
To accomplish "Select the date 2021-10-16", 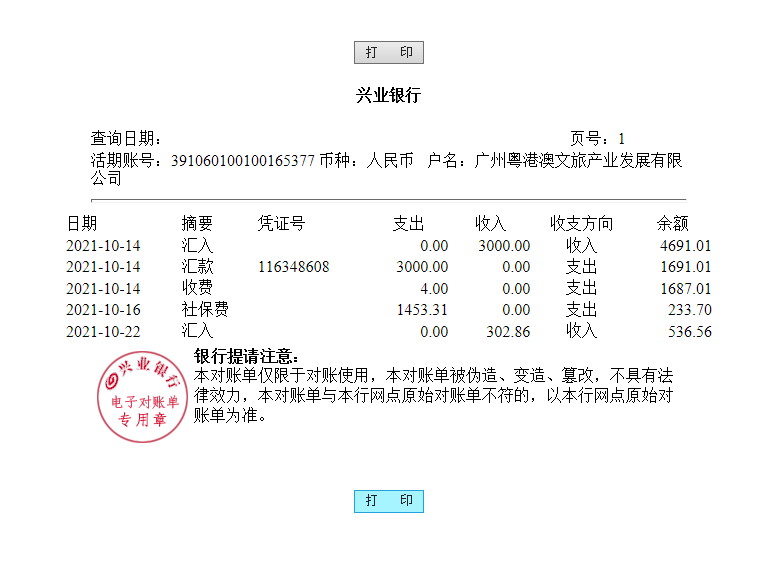I will (103, 310).
